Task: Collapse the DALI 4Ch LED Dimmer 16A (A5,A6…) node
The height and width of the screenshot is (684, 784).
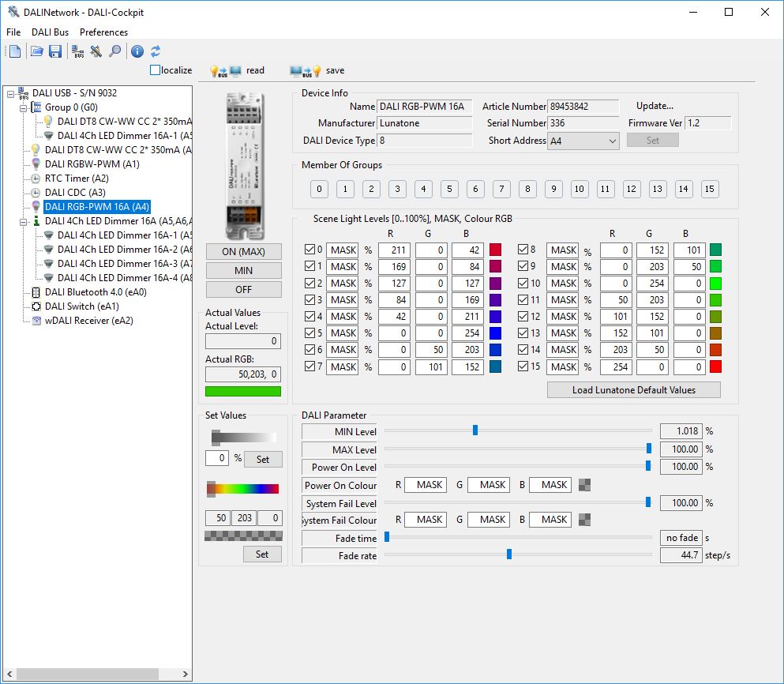Action: coord(23,222)
